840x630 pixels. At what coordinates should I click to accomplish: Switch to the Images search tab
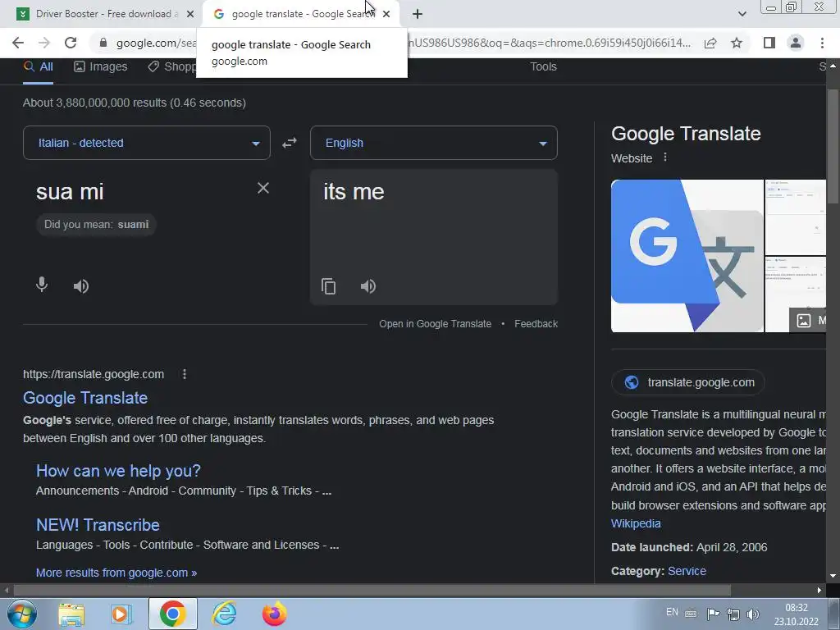click(101, 67)
